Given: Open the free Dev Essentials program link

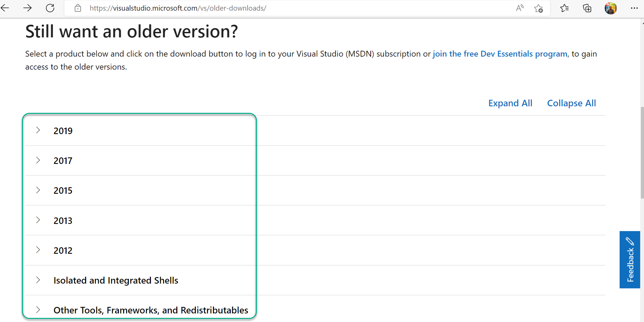Looking at the screenshot, I should (500, 54).
